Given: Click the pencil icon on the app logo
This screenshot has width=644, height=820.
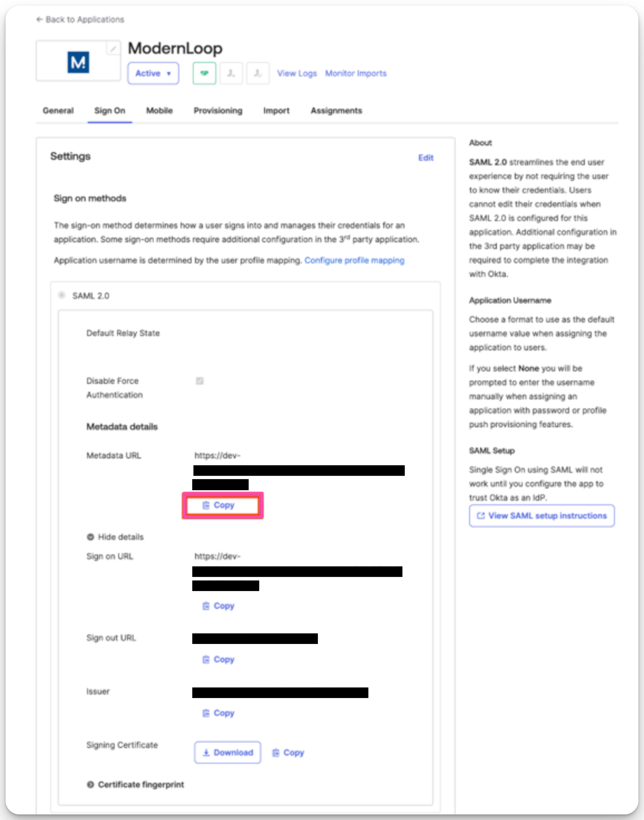Looking at the screenshot, I should (x=113, y=49).
